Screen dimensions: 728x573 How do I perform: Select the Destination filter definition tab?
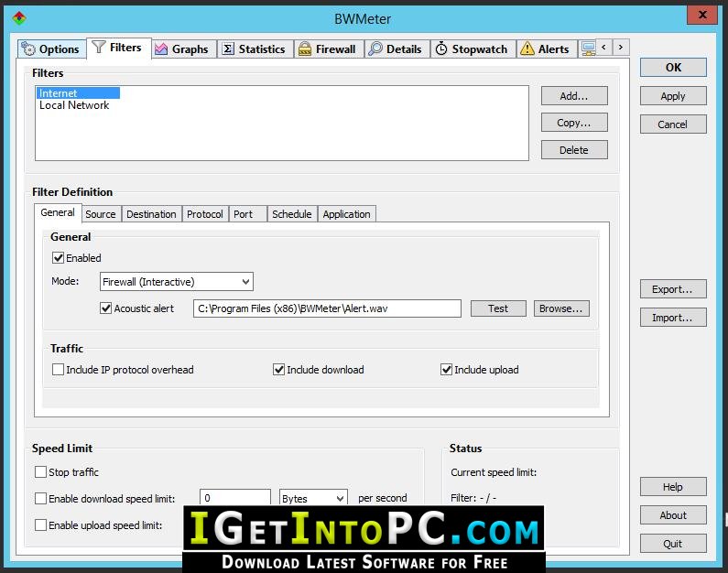click(151, 214)
